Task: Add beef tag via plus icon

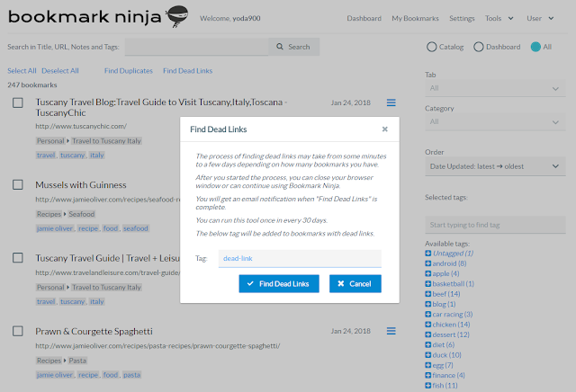Action: coord(428,294)
